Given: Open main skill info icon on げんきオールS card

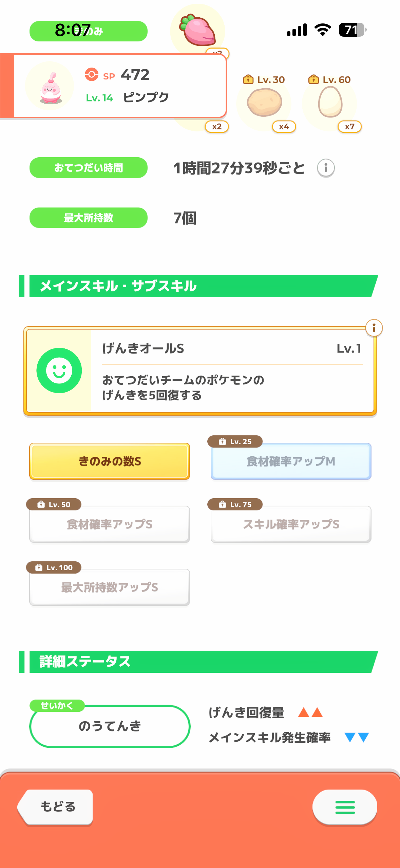Looking at the screenshot, I should [x=374, y=328].
